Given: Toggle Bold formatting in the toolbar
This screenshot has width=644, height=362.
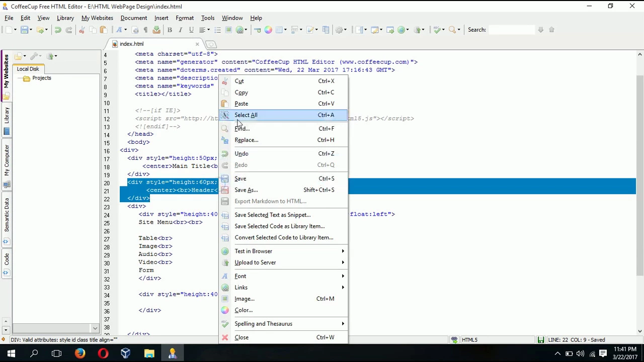Looking at the screenshot, I should pyautogui.click(x=170, y=30).
